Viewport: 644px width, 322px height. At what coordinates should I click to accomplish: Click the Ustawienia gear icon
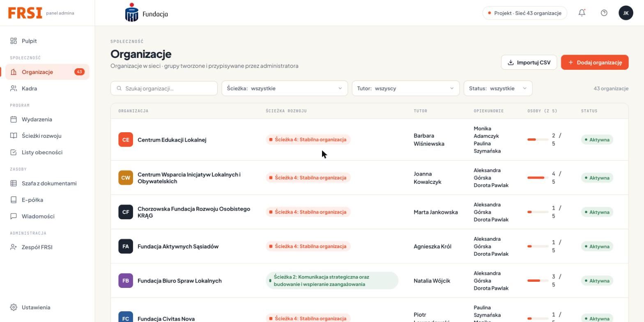pyautogui.click(x=14, y=307)
